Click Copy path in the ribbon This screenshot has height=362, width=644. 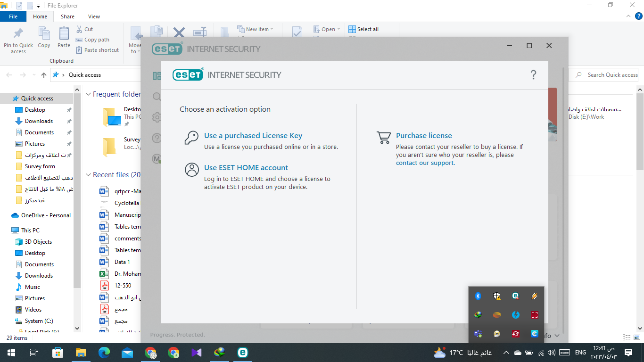92,40
